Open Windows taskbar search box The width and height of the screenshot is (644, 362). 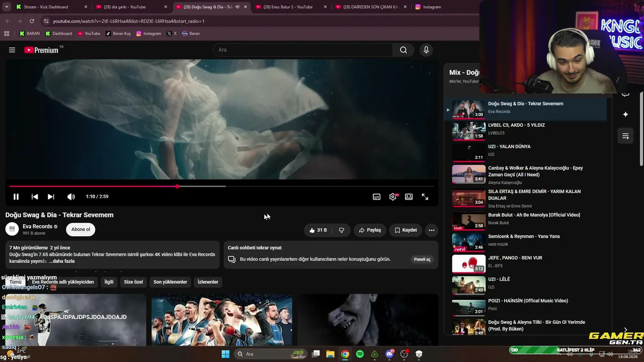tap(271, 354)
